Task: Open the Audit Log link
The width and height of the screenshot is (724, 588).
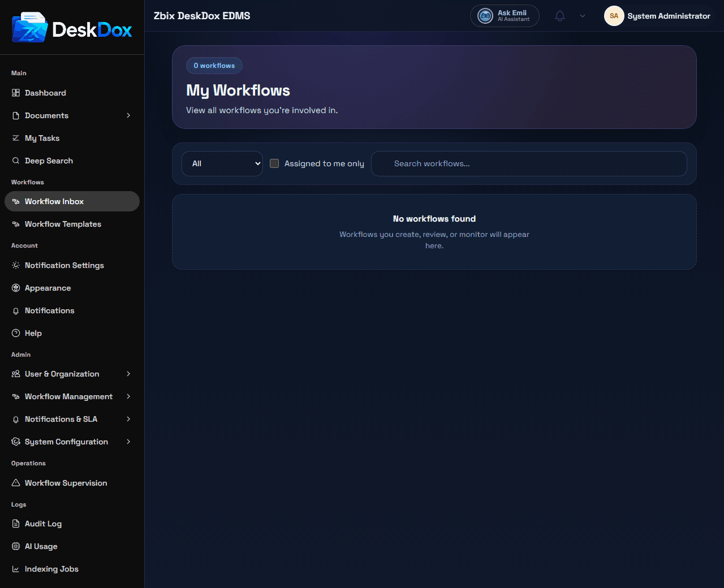Action: pyautogui.click(x=72, y=524)
